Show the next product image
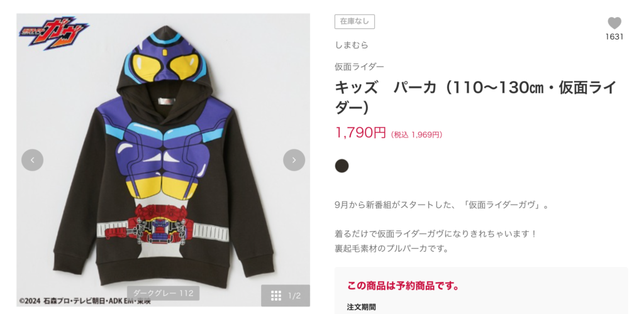The width and height of the screenshot is (644, 314). (x=294, y=160)
